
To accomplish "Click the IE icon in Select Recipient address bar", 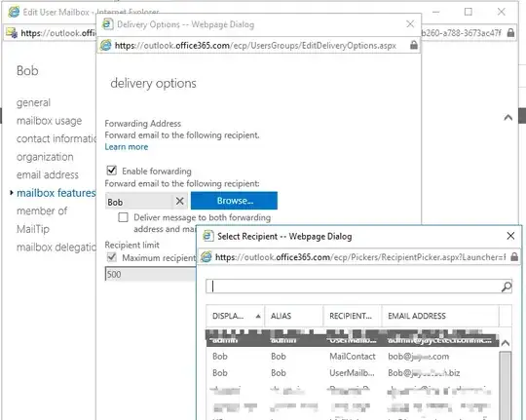I will coord(207,257).
